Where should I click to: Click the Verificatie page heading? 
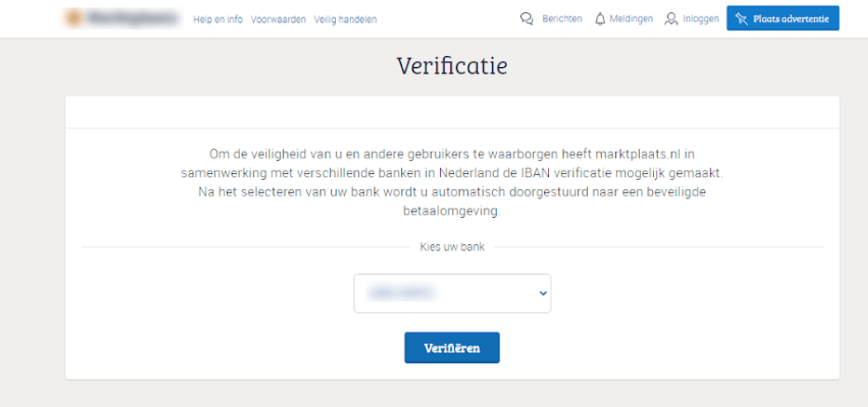click(452, 66)
